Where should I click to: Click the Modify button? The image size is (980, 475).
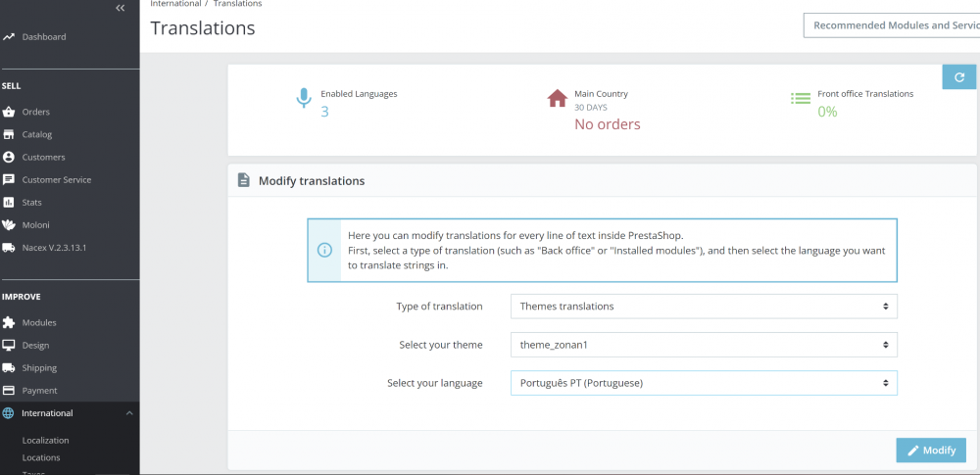[931, 450]
